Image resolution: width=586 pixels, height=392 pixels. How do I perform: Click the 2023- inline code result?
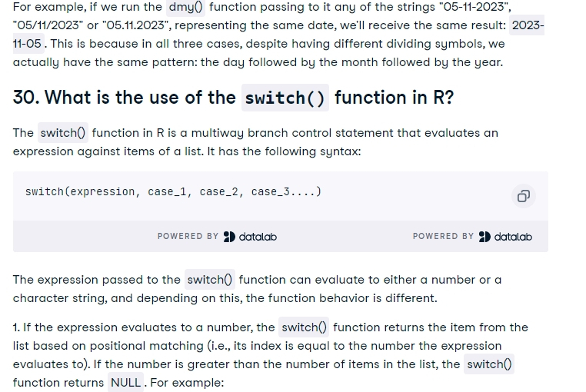[x=527, y=25]
